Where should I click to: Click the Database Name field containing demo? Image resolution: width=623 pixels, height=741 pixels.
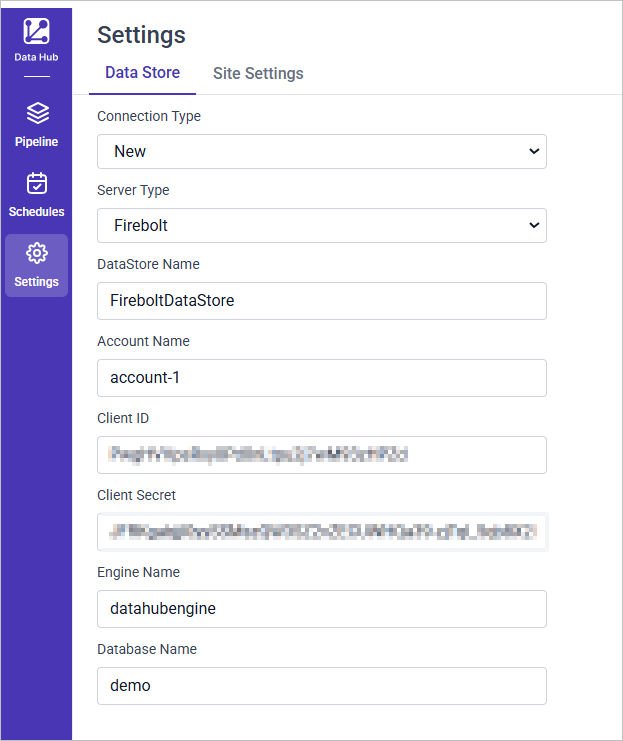[321, 686]
